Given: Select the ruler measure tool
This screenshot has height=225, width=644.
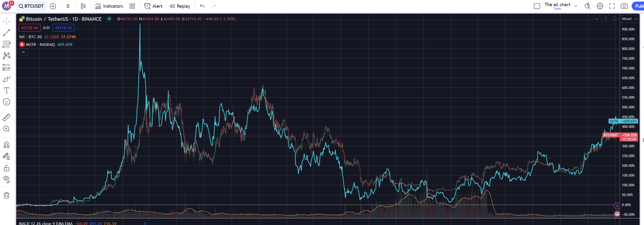Looking at the screenshot, I should [x=6, y=117].
